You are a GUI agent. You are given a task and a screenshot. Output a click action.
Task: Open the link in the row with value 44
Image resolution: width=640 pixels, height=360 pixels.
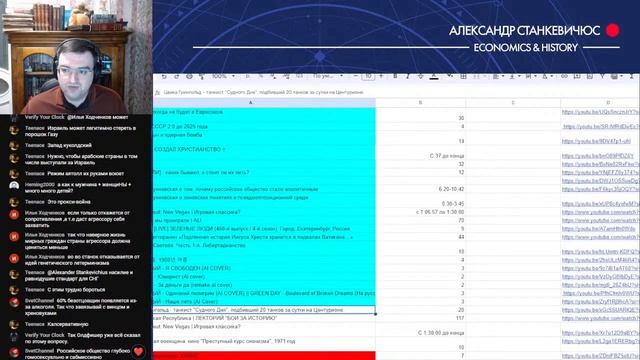pos(600,237)
